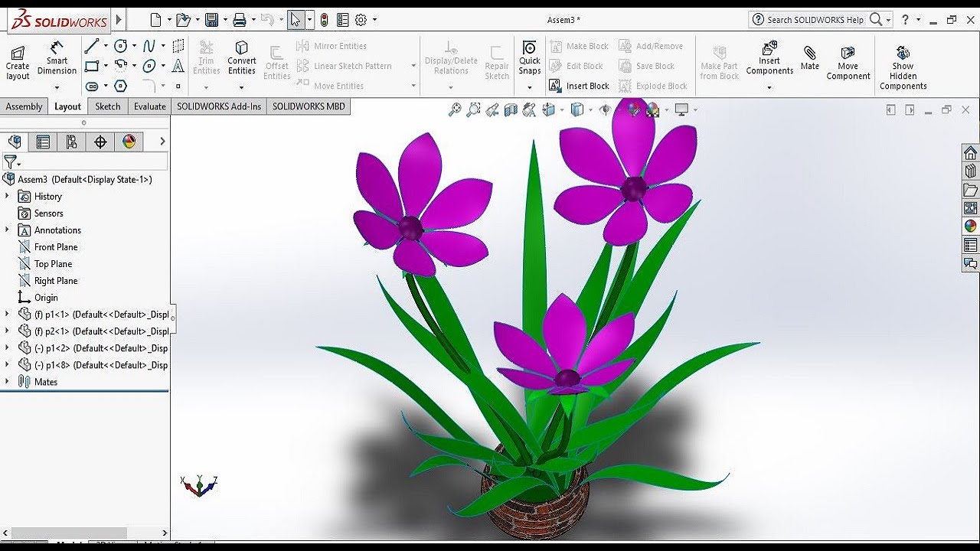Viewport: 980px width, 551px height.
Task: Open Appearances in right task pane
Action: coord(971,227)
